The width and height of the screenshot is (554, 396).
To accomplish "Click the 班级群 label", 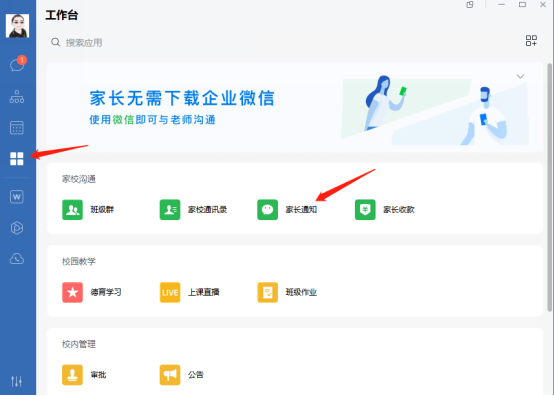I will coord(102,209).
